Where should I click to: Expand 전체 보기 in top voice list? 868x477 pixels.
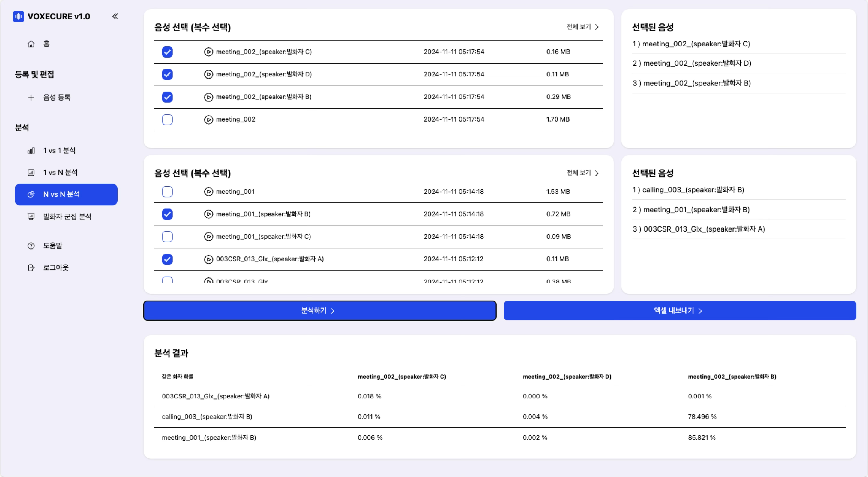tap(582, 27)
